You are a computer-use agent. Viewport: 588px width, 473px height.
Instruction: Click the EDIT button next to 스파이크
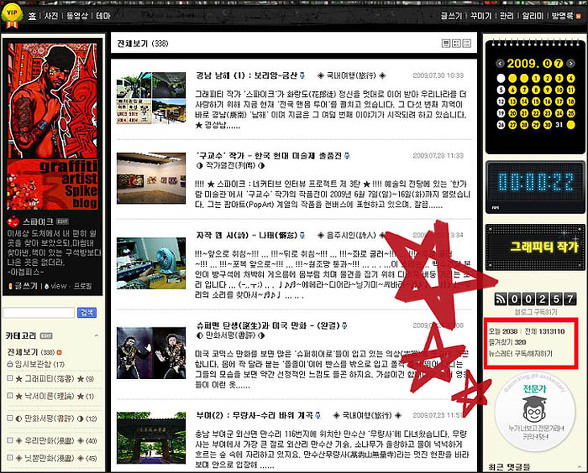click(x=62, y=222)
